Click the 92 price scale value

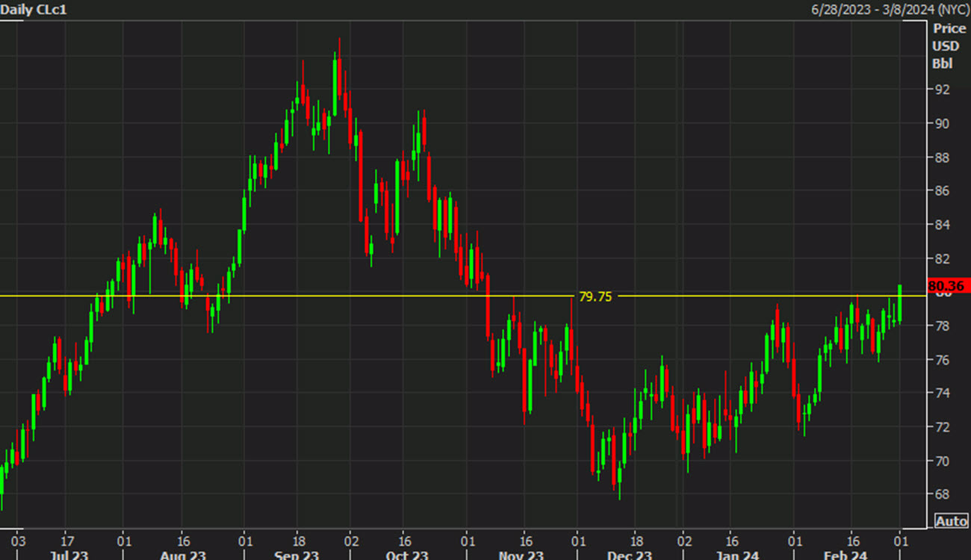click(x=941, y=89)
